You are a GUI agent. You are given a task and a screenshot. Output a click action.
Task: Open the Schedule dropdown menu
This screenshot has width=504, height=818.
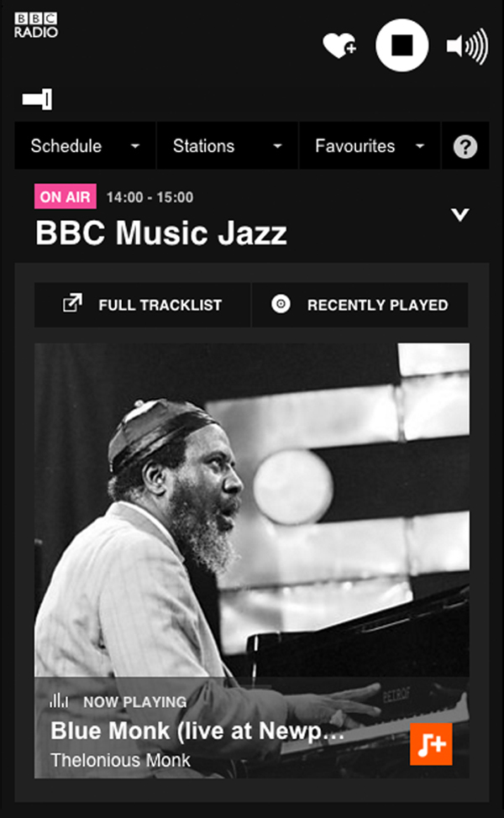pyautogui.click(x=85, y=145)
